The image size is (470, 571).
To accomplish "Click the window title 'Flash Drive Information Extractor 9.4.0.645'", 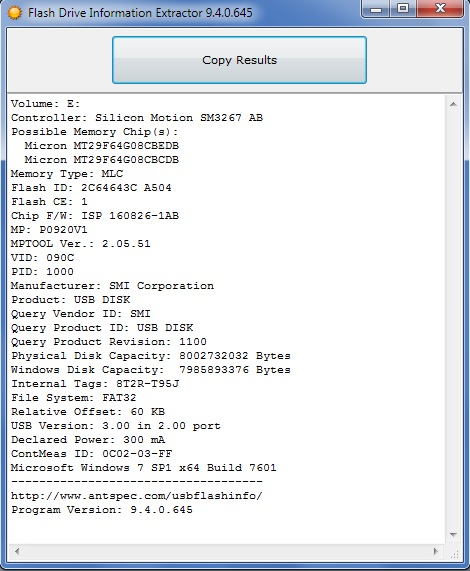I will 140,13.
